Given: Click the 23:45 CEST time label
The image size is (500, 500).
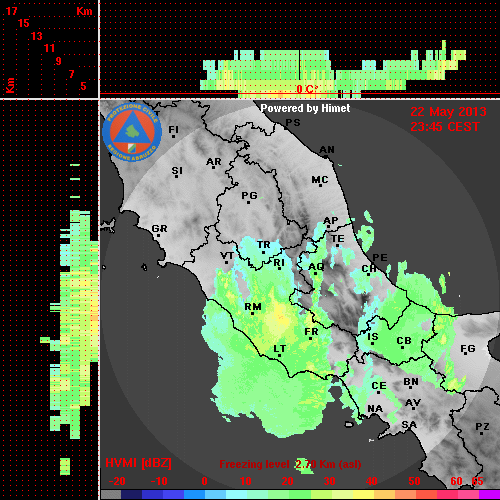Looking at the screenshot, I should 445,127.
